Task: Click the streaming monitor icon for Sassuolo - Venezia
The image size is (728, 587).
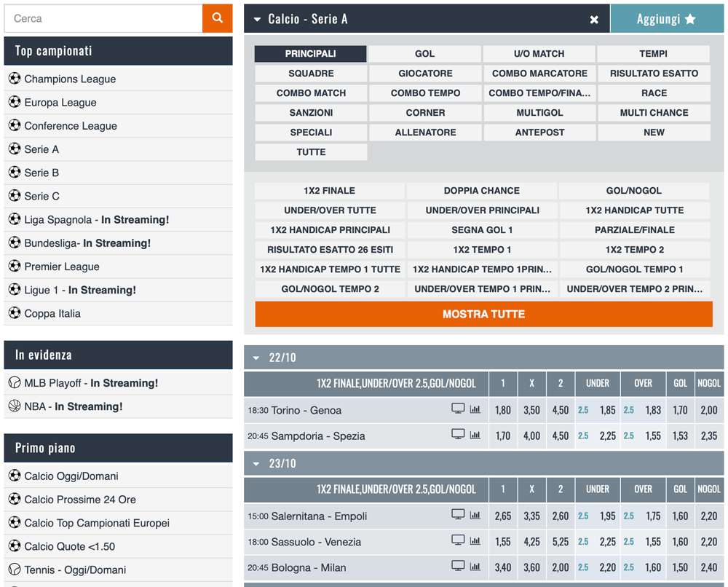Action: [458, 540]
